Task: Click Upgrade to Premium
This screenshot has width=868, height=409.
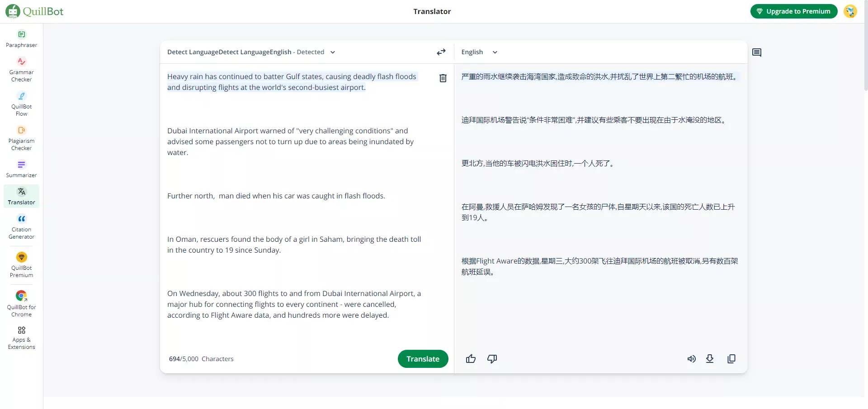Action: 794,11
